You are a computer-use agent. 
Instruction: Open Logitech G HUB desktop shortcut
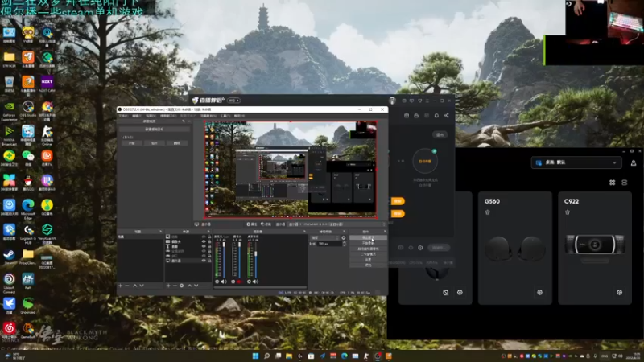coord(28,232)
